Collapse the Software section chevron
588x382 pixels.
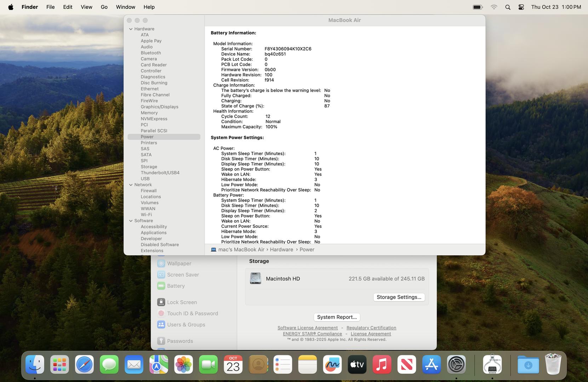(x=131, y=221)
